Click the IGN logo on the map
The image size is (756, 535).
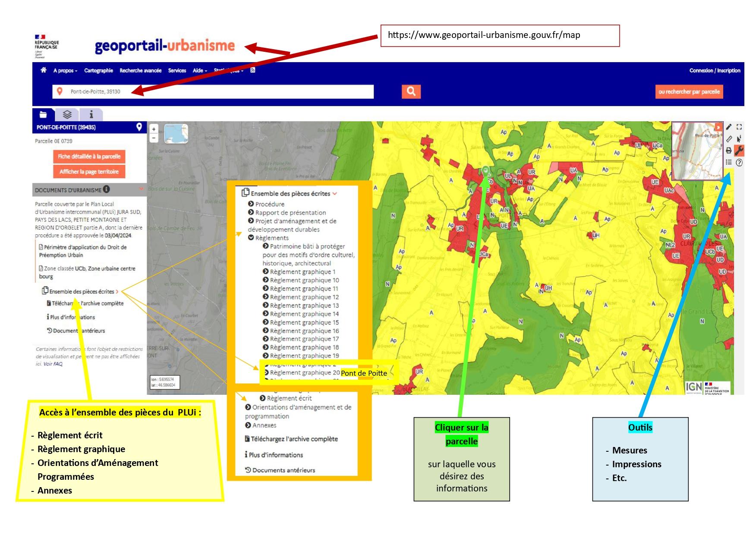pyautogui.click(x=694, y=387)
